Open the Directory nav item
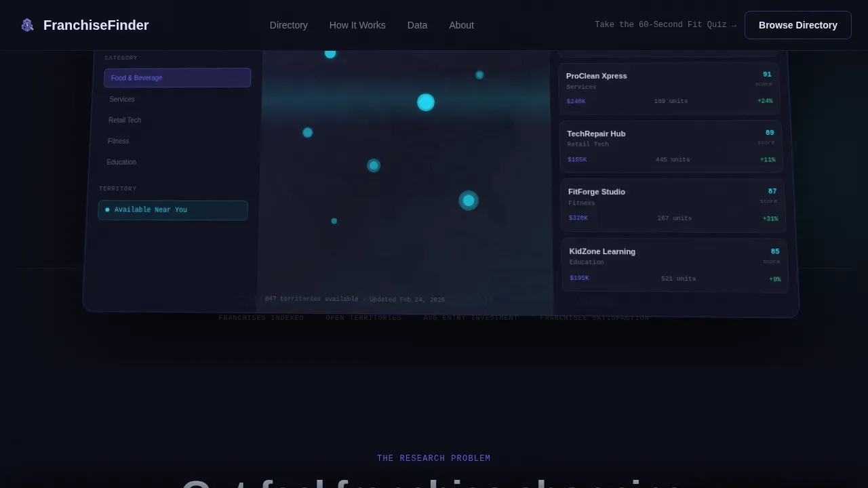 289,25
